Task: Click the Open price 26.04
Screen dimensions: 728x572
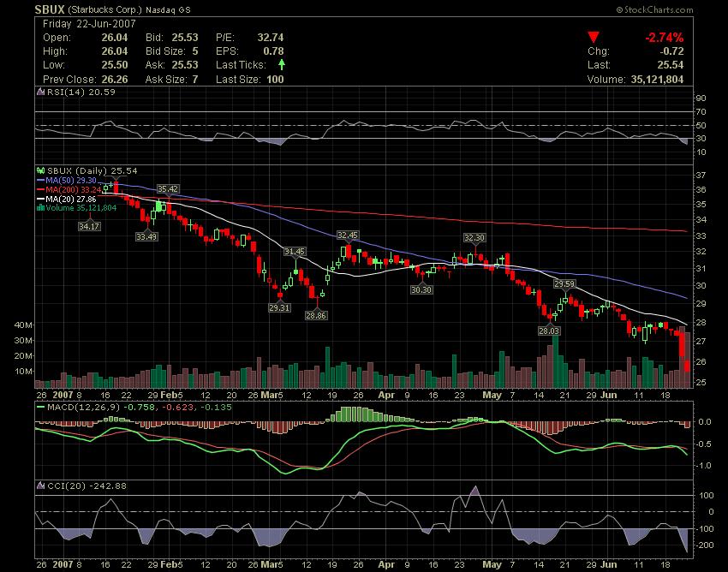Action: pyautogui.click(x=115, y=38)
